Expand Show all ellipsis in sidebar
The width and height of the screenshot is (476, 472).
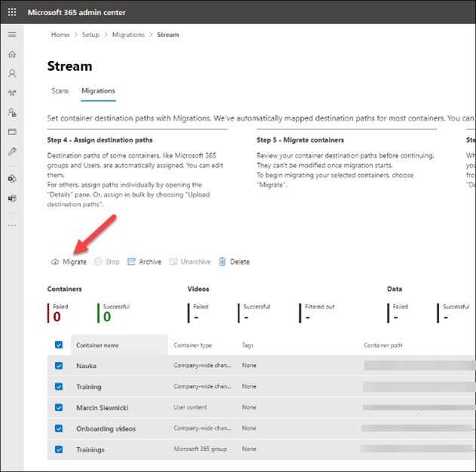(12, 225)
